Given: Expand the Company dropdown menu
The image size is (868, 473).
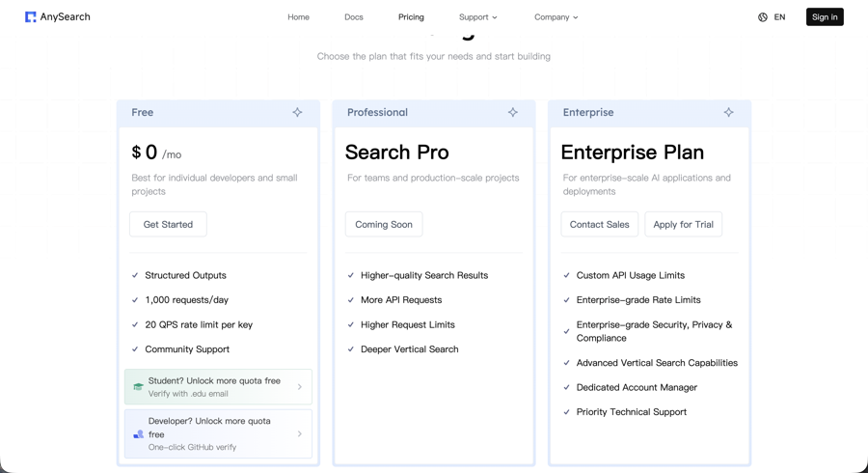Looking at the screenshot, I should pyautogui.click(x=556, y=17).
